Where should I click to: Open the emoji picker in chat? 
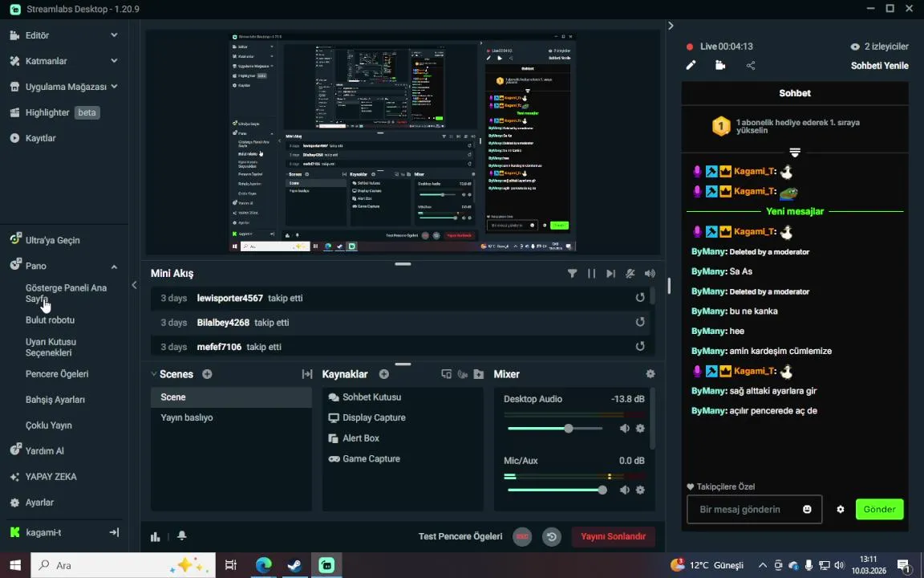tap(807, 509)
